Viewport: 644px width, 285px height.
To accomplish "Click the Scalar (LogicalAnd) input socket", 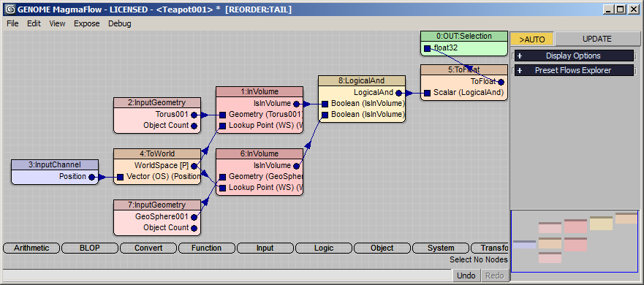I will click(427, 93).
